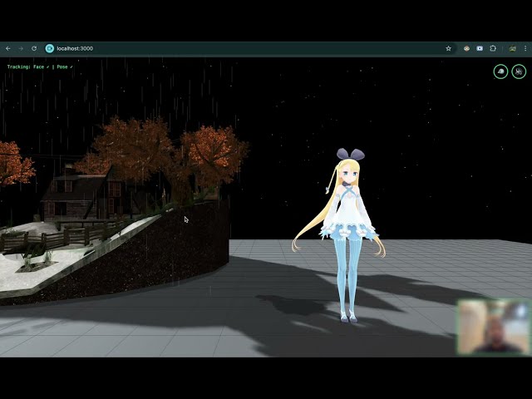The image size is (532, 399).
Task: Click the site info icon beside localhost:3000
Action: click(50, 48)
